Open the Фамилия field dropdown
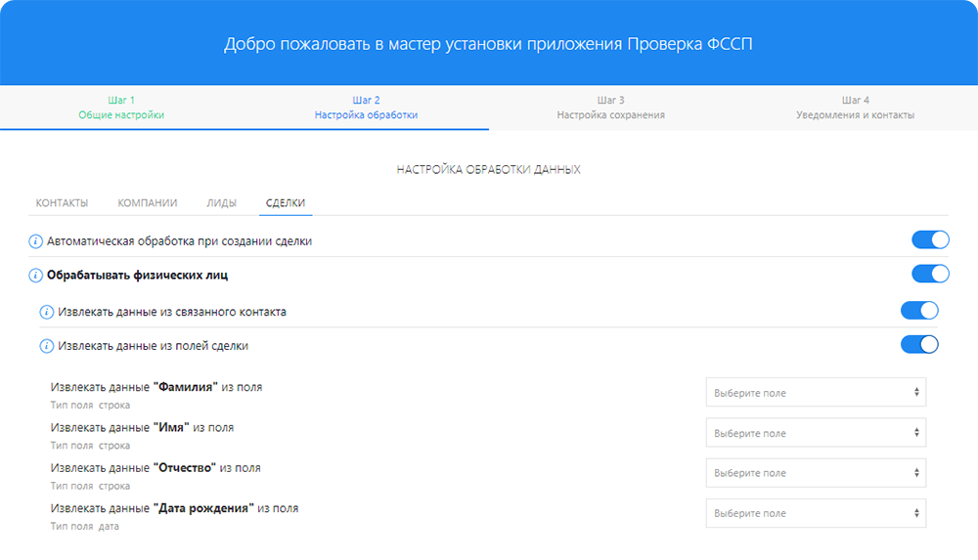The image size is (978, 560). tap(816, 393)
